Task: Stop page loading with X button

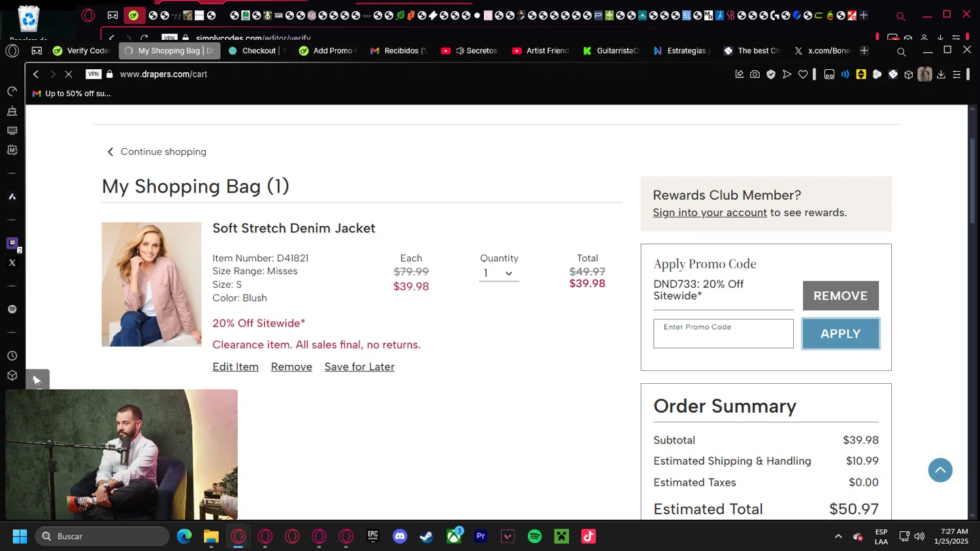Action: [68, 74]
